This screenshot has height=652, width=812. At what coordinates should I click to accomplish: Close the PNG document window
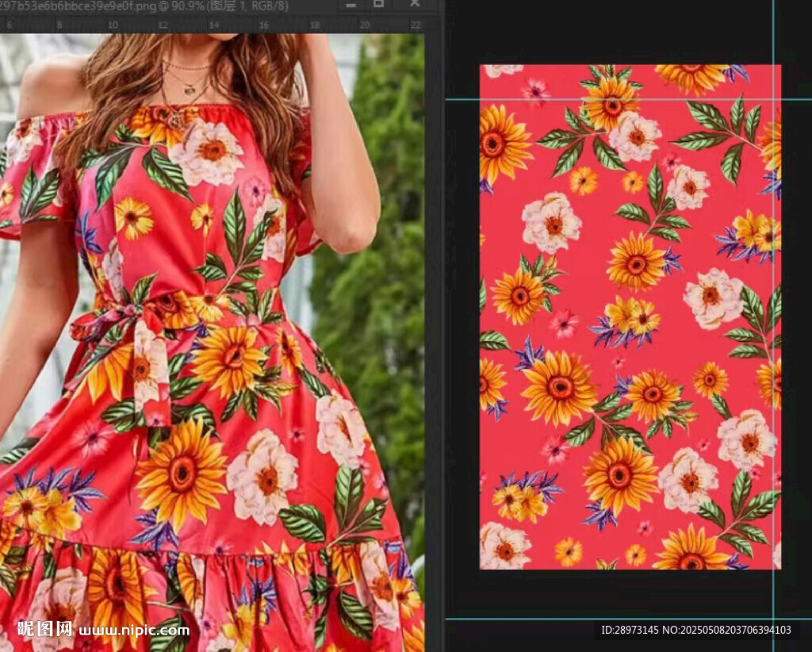point(414,5)
